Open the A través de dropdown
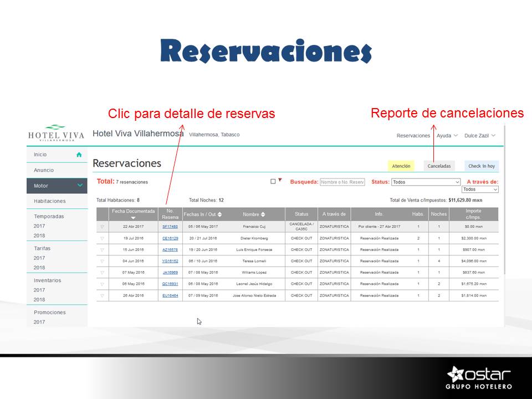The image size is (532, 399). point(480,190)
